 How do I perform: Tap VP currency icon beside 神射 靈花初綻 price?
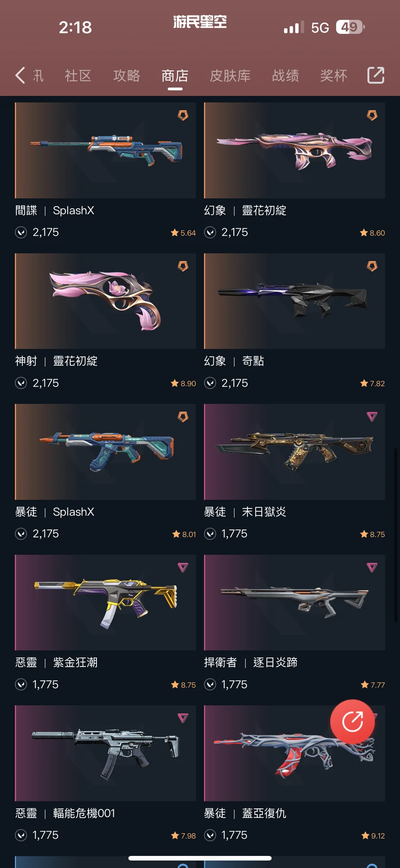(21, 383)
